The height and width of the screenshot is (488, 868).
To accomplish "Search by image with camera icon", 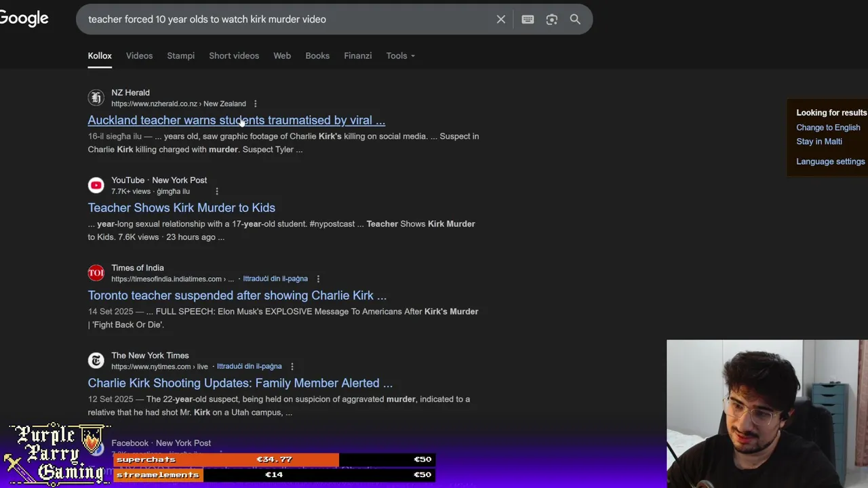I will pos(551,19).
